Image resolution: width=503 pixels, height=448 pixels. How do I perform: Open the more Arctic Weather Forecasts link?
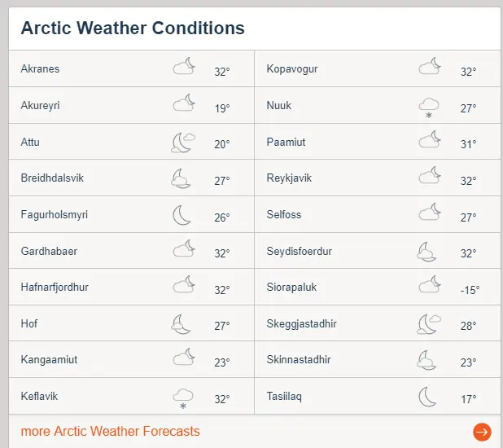110,431
